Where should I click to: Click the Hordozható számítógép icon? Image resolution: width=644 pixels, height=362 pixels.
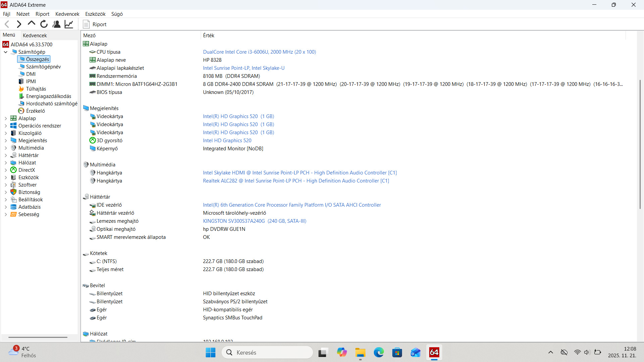(x=21, y=104)
